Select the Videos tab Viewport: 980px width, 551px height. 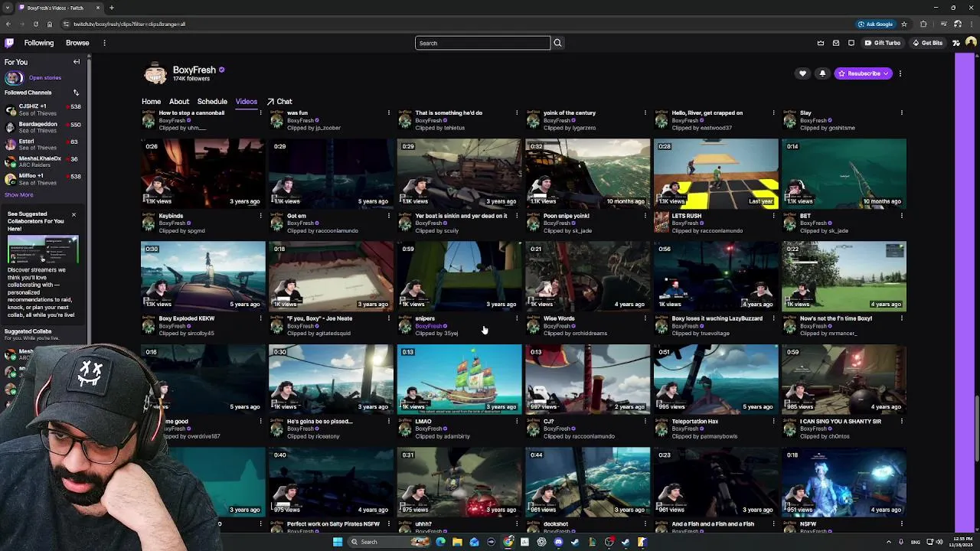click(247, 101)
